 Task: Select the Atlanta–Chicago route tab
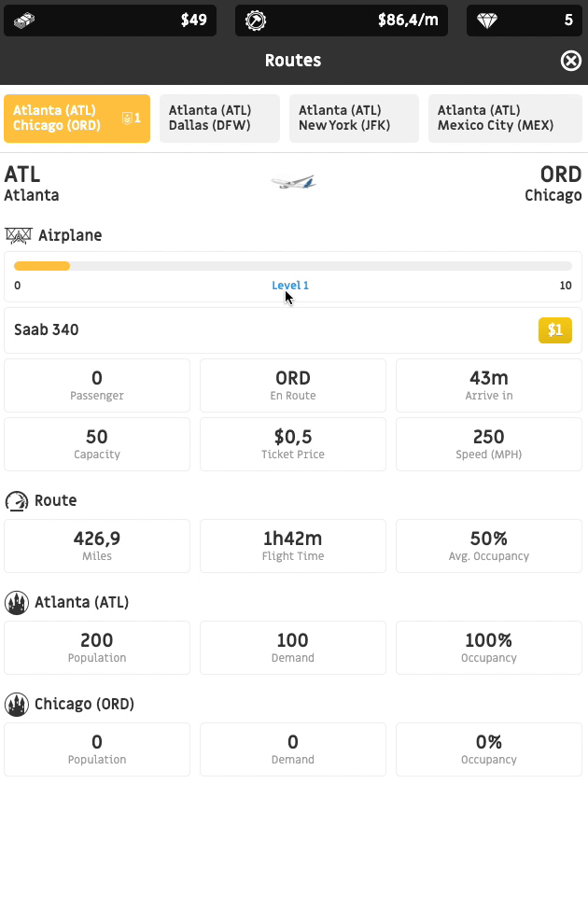pos(77,119)
